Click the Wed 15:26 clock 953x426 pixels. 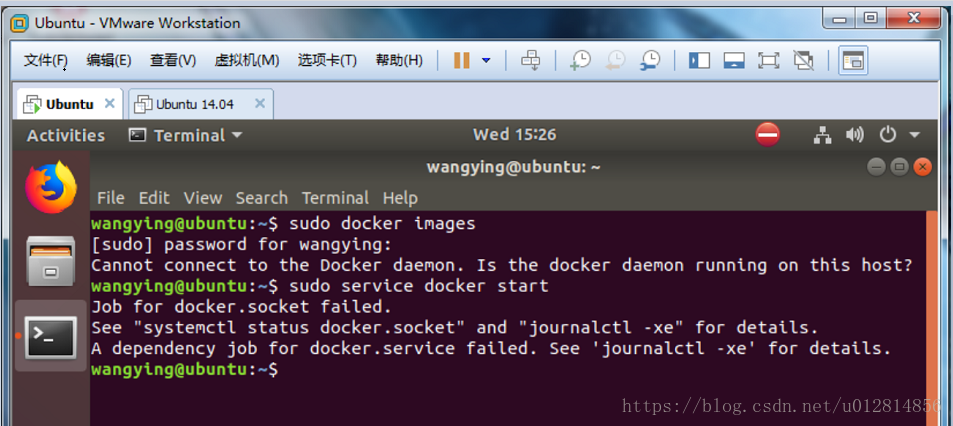pyautogui.click(x=515, y=134)
